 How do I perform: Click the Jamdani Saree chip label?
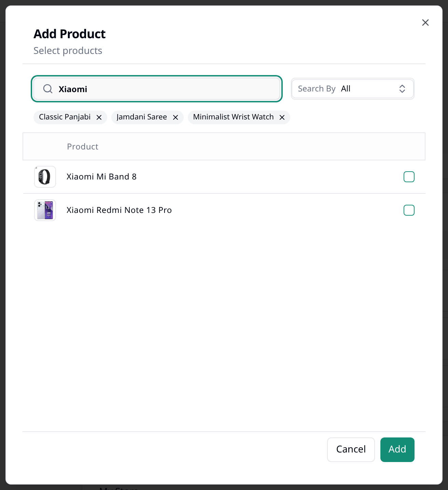click(142, 117)
